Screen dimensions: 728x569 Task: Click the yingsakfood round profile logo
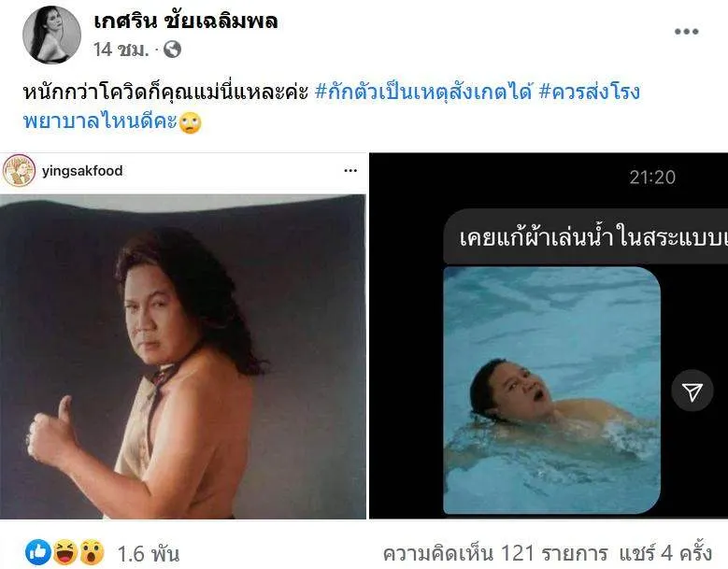click(19, 171)
